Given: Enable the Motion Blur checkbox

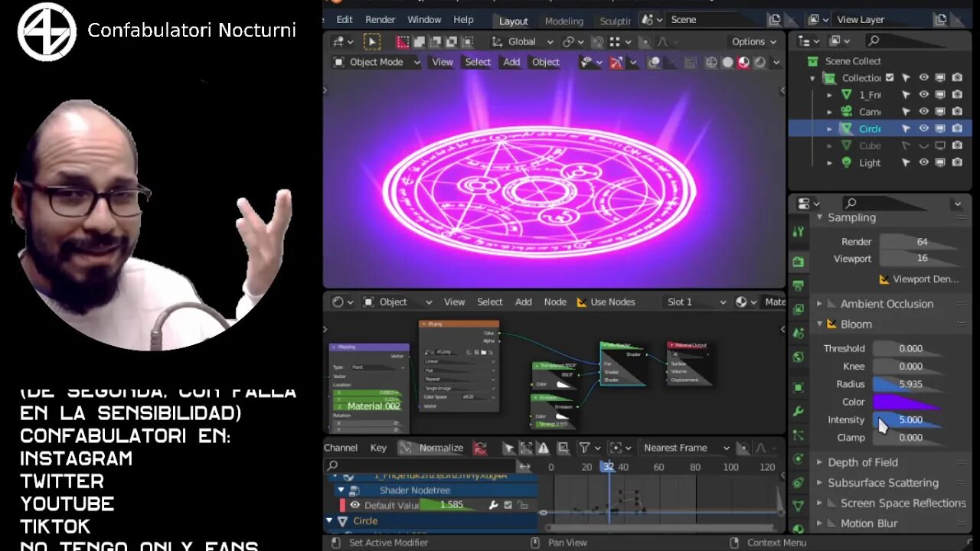Looking at the screenshot, I should (831, 523).
